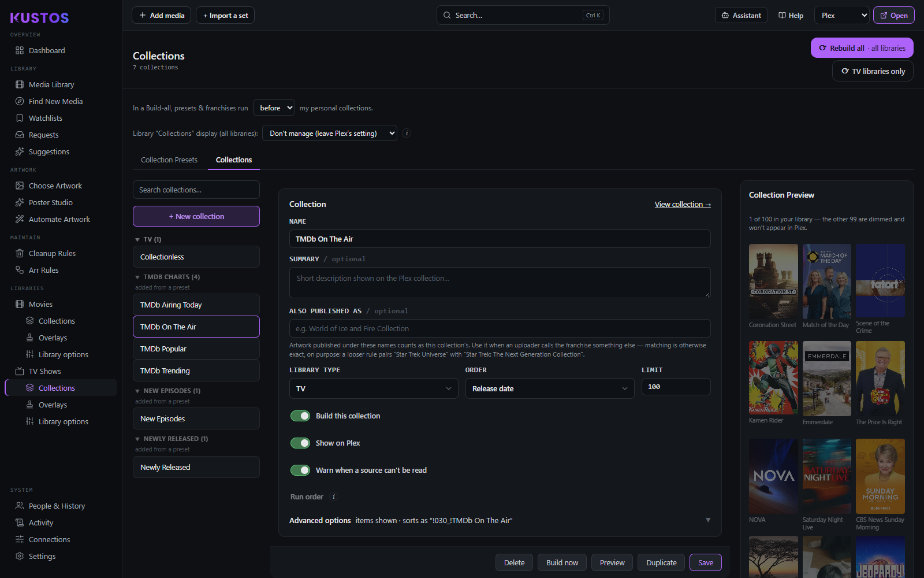The width and height of the screenshot is (924, 578).
Task: Open Movies Collections in sidebar
Action: pyautogui.click(x=57, y=321)
